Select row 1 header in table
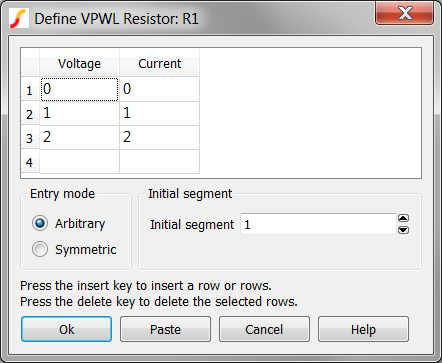 click(30, 89)
